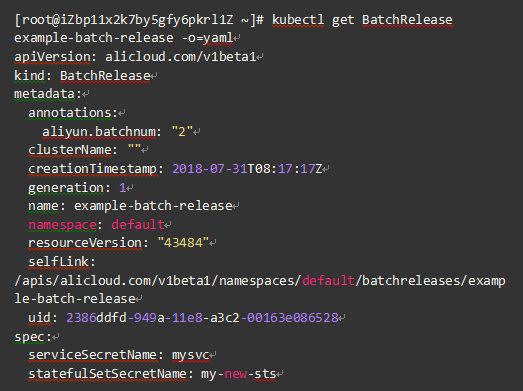Click 'example-batch-release' on the second command line

[94, 38]
